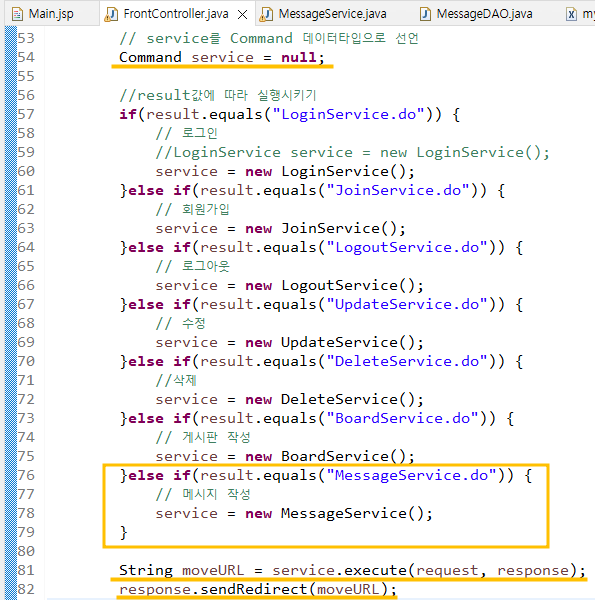Click 'new BoardService()' on line 75
This screenshot has width=595, height=600.
(x=326, y=456)
